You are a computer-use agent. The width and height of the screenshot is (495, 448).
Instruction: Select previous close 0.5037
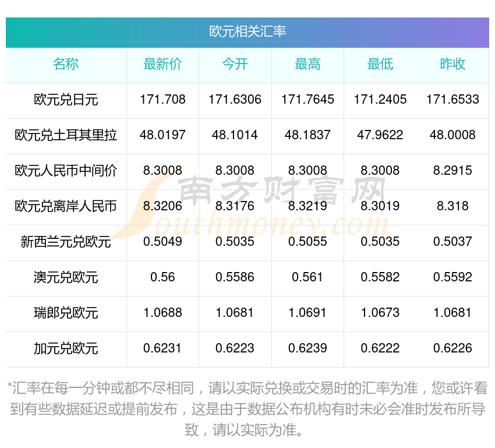[452, 242]
